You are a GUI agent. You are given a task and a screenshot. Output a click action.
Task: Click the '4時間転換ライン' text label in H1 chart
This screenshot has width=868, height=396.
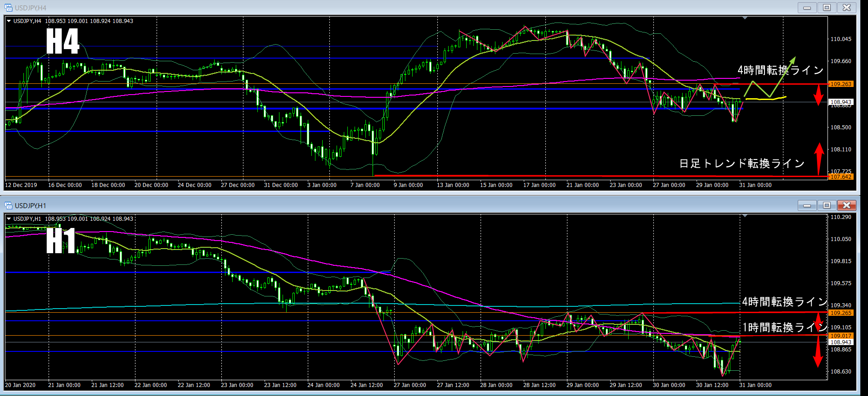coord(784,301)
